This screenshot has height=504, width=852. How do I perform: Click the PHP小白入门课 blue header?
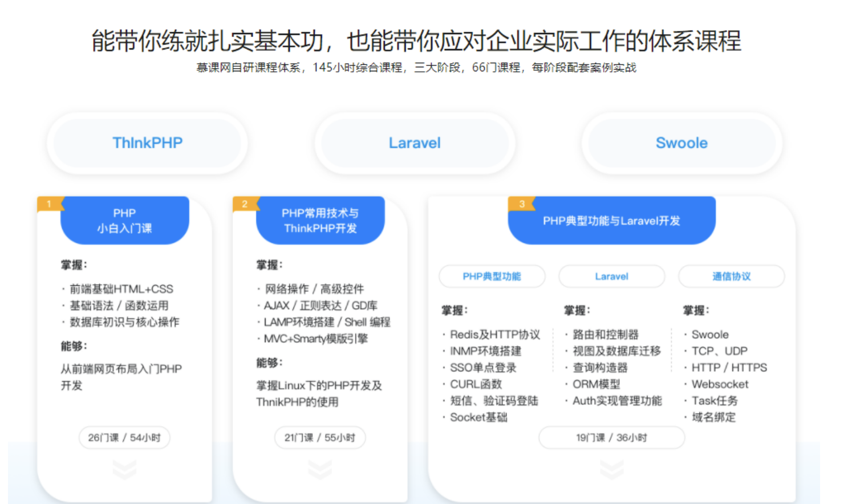point(124,221)
